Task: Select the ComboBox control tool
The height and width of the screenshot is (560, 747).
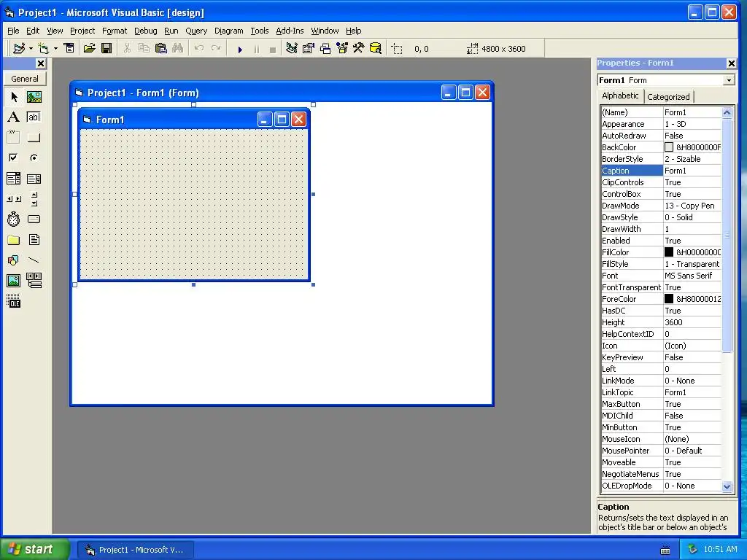Action: click(x=14, y=179)
